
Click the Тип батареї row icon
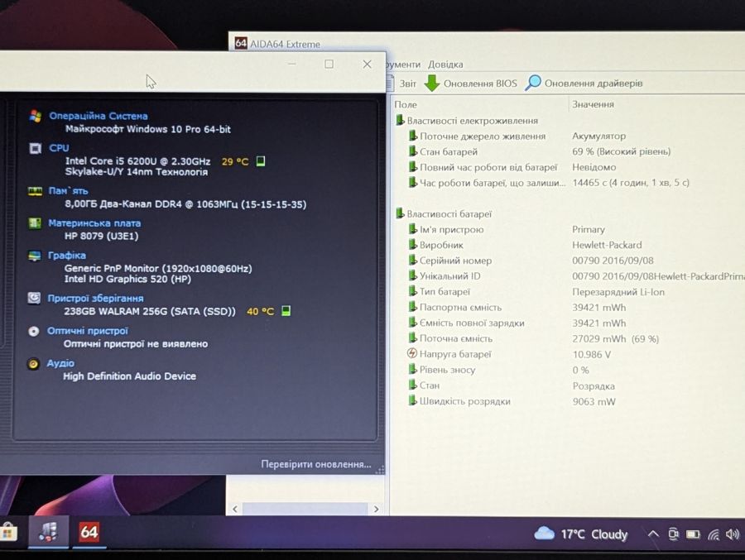click(x=413, y=292)
